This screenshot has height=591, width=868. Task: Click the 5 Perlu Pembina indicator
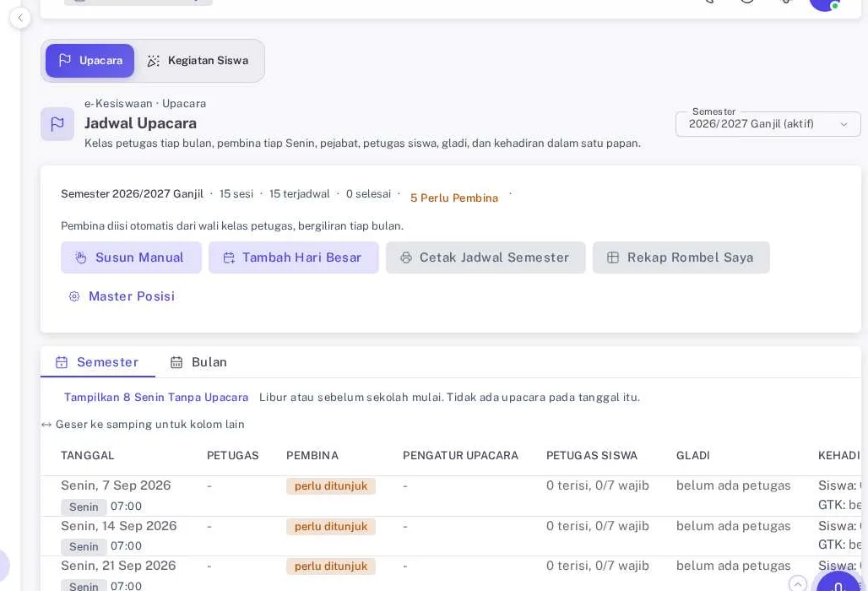point(454,198)
